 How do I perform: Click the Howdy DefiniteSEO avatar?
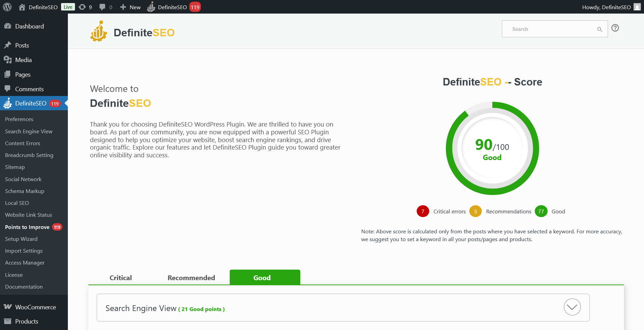637,7
